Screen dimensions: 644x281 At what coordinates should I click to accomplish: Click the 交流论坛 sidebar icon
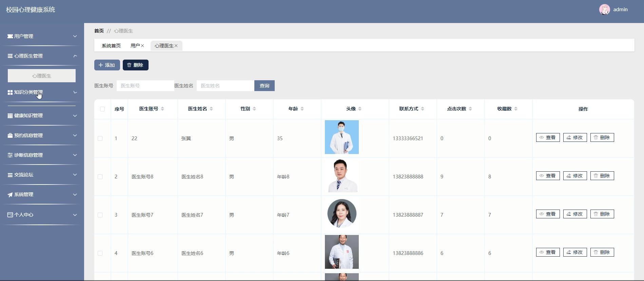pyautogui.click(x=10, y=175)
